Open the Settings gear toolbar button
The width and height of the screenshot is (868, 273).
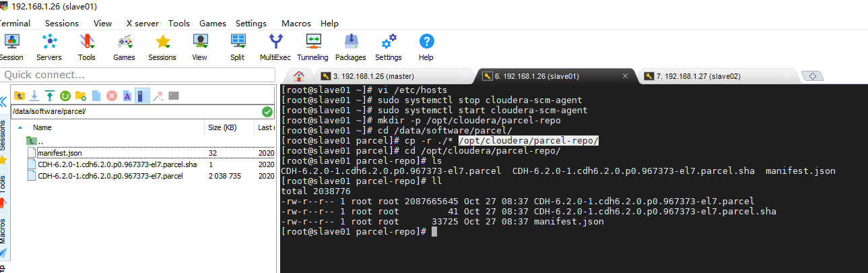(x=389, y=47)
